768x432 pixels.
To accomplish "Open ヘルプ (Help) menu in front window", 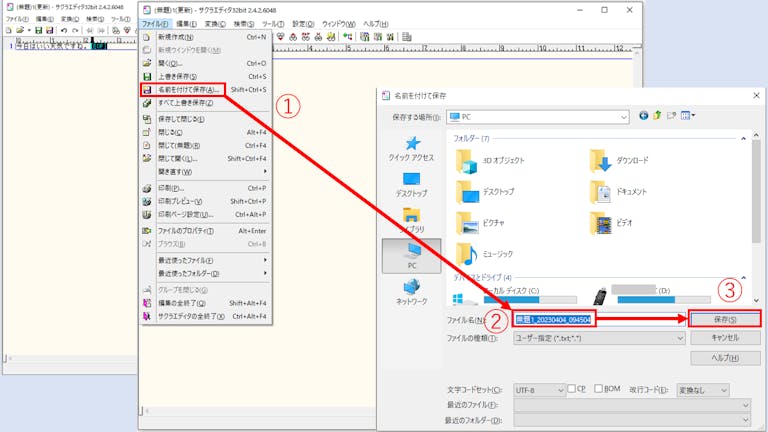I will tap(376, 24).
